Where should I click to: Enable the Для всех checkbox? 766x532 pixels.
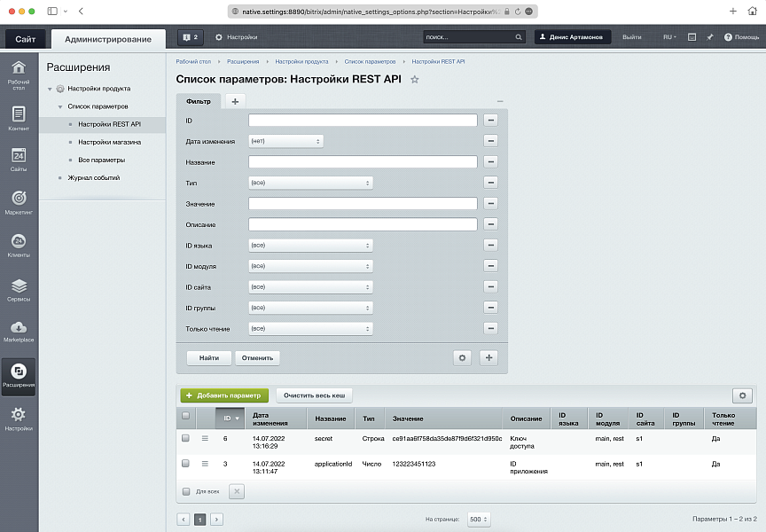point(185,491)
